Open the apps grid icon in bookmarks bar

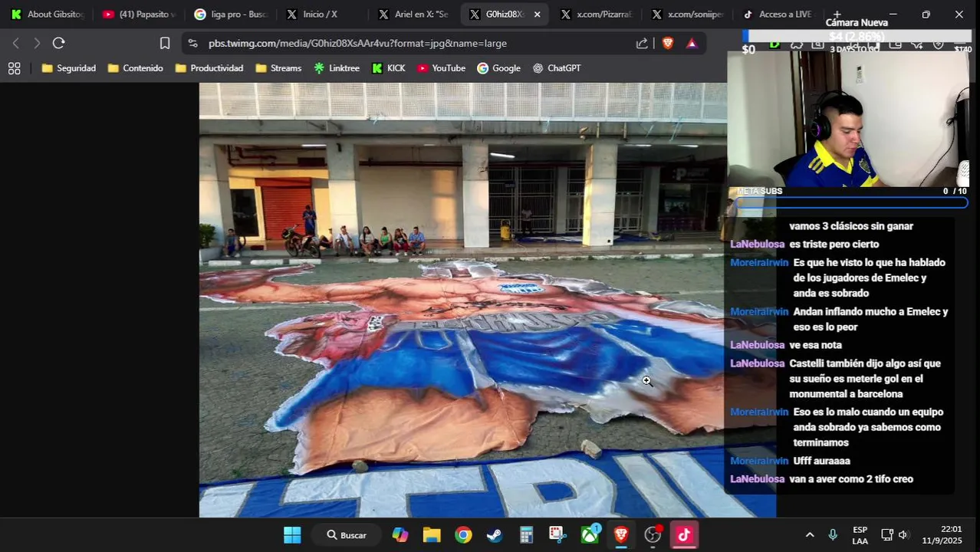coord(14,68)
